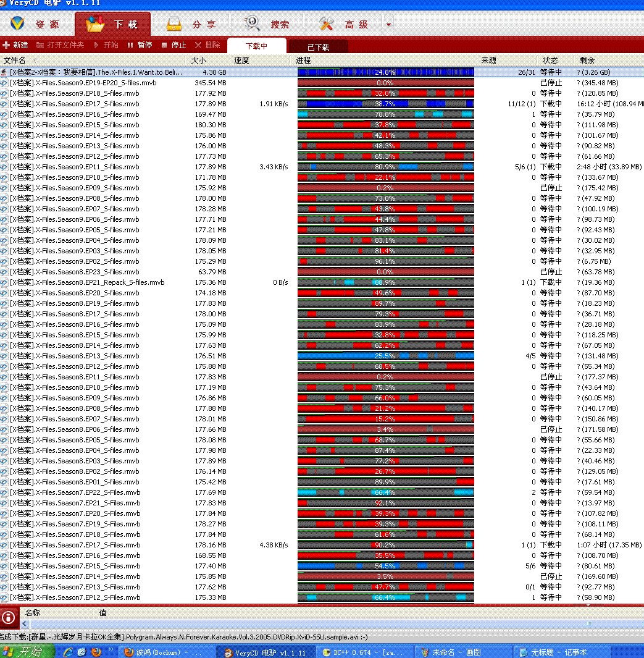Click the 资源 tab shield icon
This screenshot has height=658, width=644.
(x=17, y=23)
